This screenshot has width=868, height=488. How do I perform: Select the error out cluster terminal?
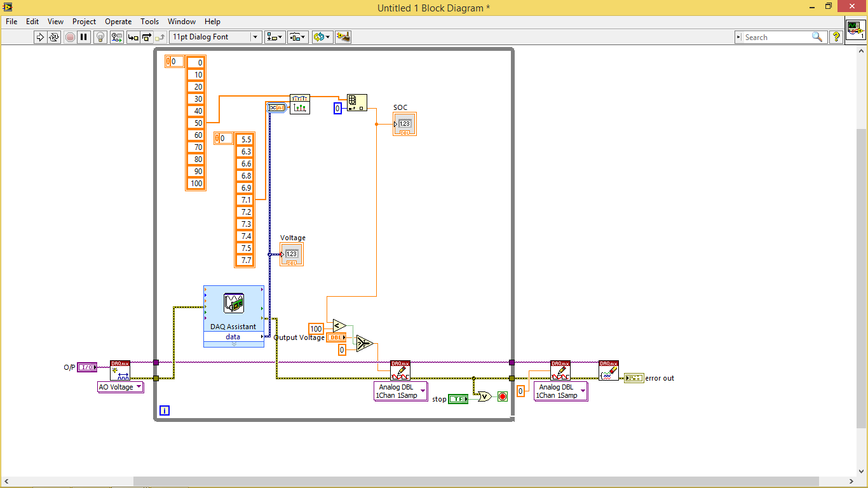click(x=634, y=378)
